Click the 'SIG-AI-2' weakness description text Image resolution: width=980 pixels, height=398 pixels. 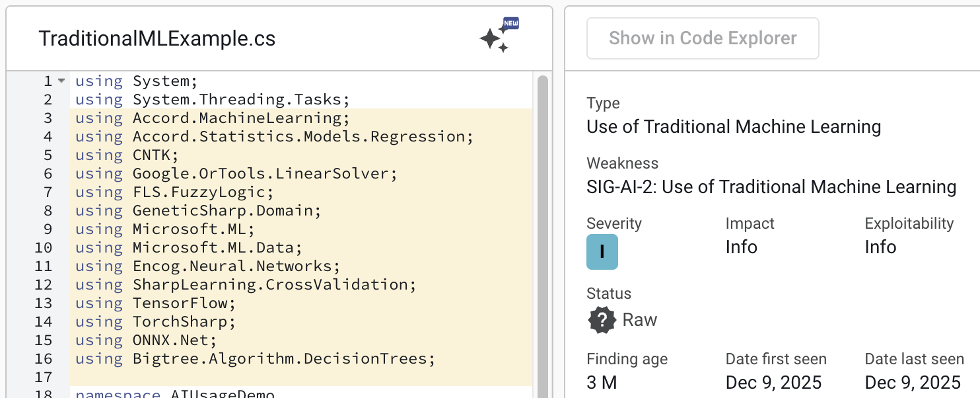[771, 187]
